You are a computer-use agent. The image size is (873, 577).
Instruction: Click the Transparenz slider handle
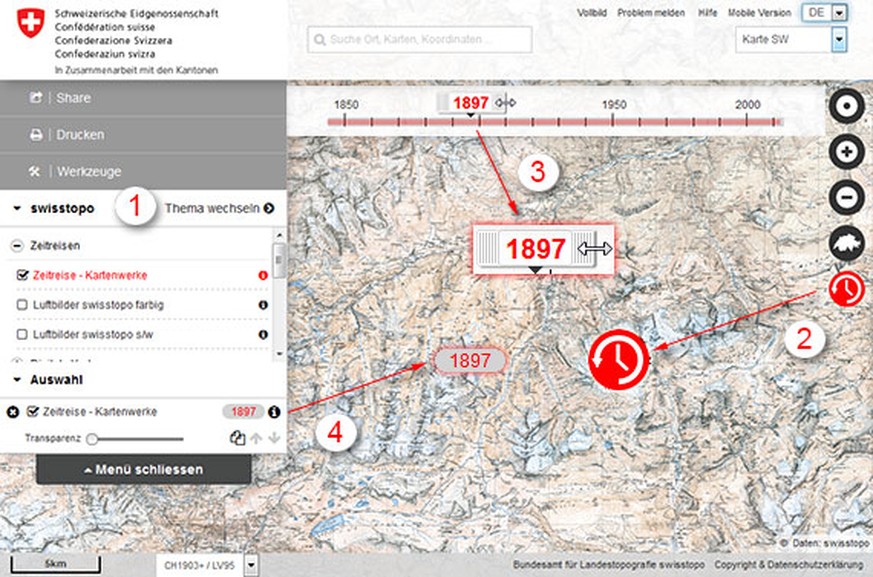click(92, 439)
